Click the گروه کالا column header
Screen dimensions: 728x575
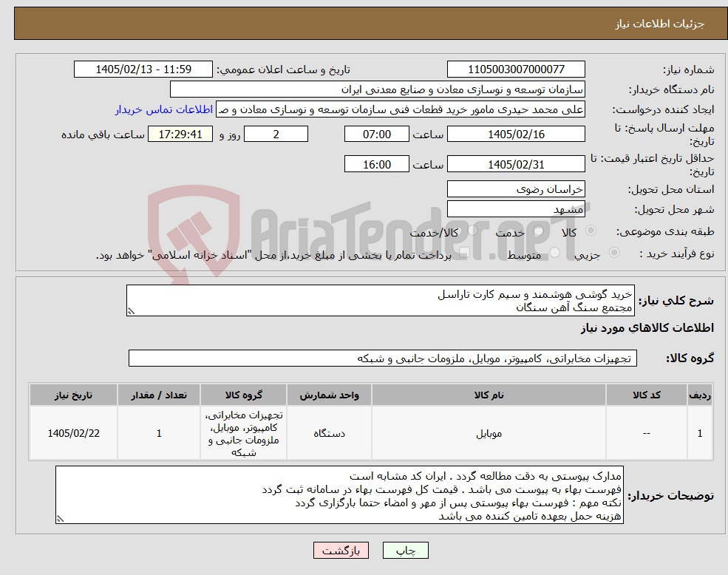[x=244, y=395]
